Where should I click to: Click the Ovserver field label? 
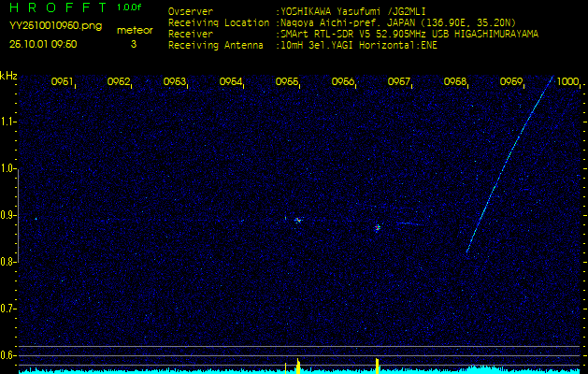point(191,11)
